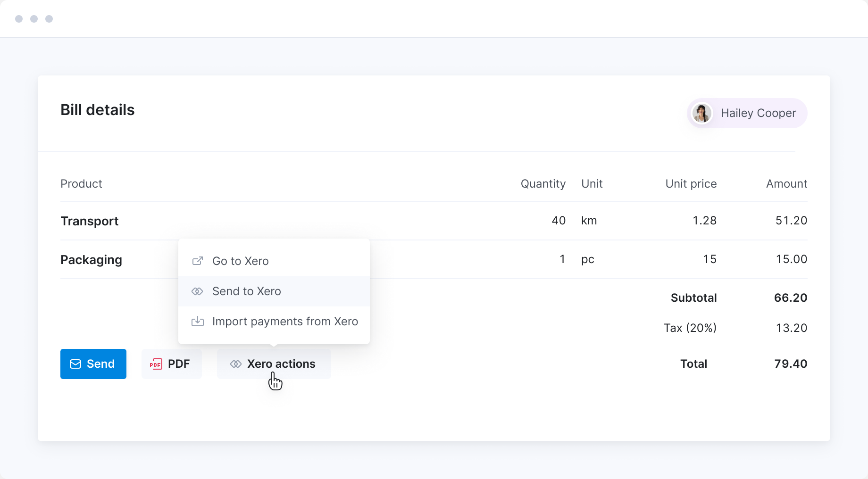Click the Product column header
The height and width of the screenshot is (479, 868).
click(81, 184)
